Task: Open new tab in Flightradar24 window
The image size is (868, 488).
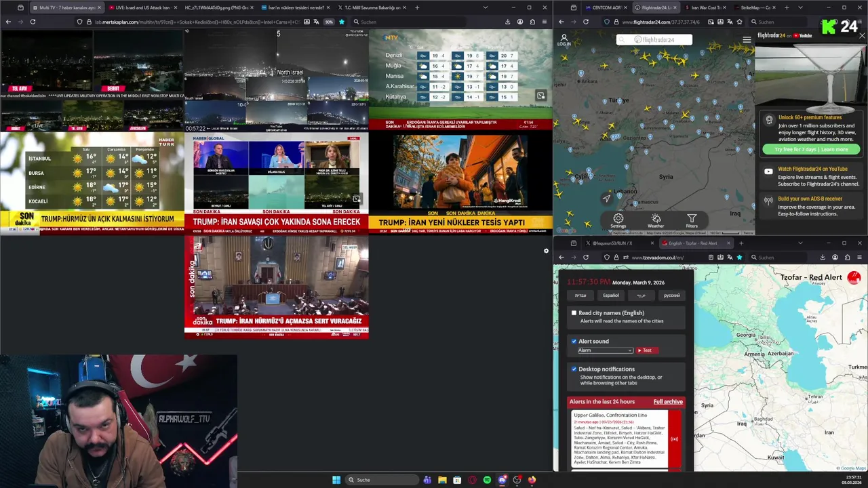Action: [x=787, y=7]
